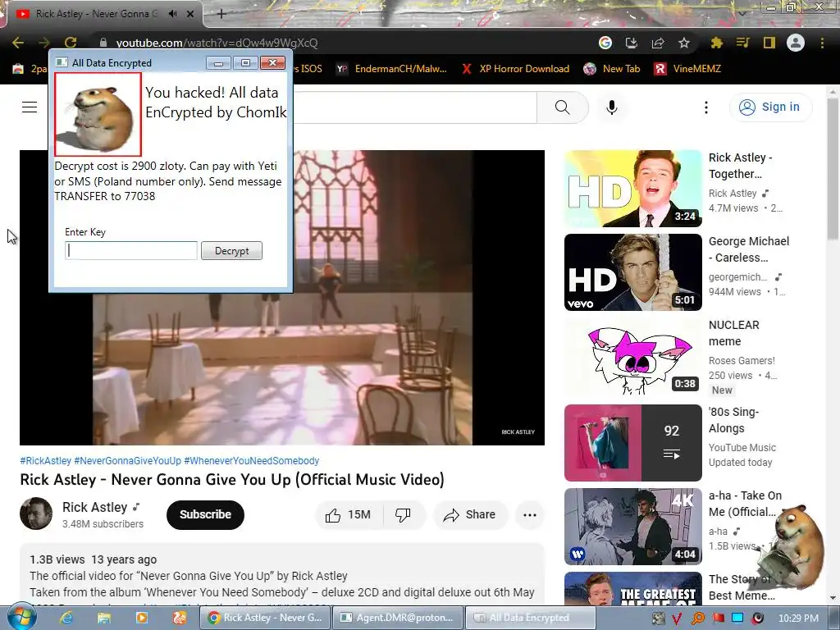
Task: Open Rick Astley Together video thumbnail
Action: [632, 189]
